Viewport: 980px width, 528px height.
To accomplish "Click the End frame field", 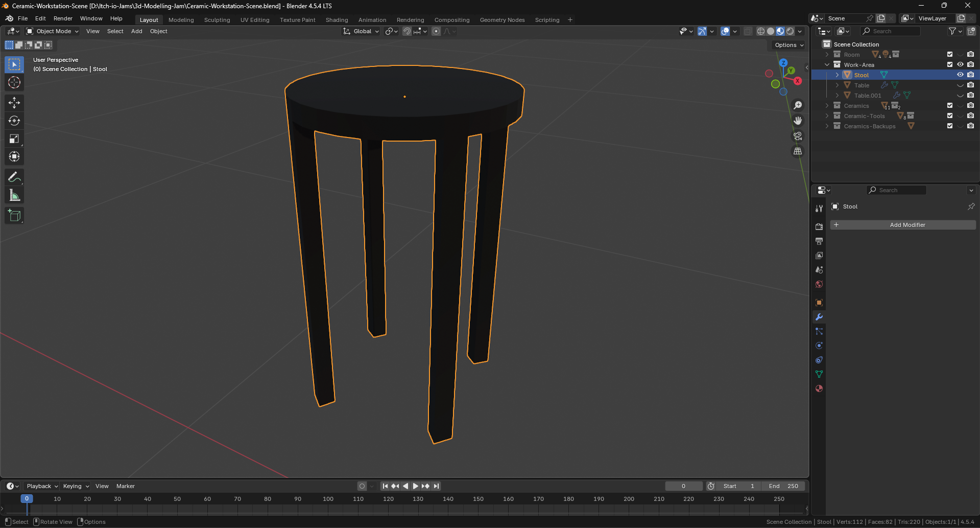I will click(783, 486).
